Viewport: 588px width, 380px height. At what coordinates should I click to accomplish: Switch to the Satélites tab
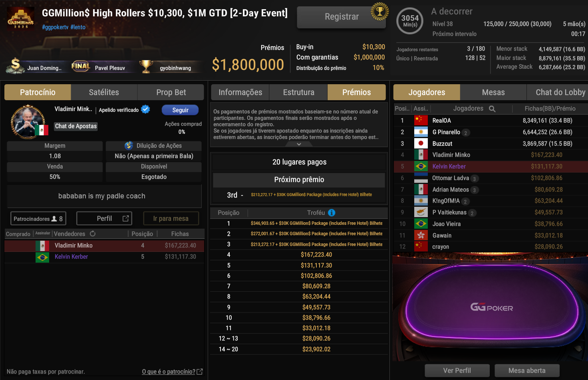click(x=104, y=92)
